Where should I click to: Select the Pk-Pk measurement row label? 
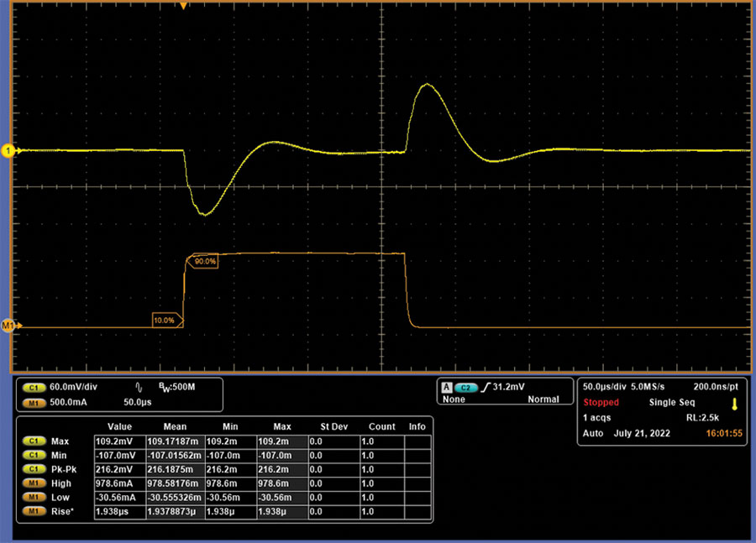click(64, 469)
